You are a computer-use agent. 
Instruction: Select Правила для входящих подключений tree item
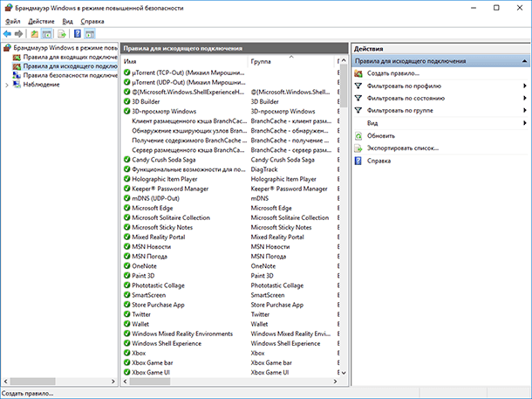(x=71, y=57)
